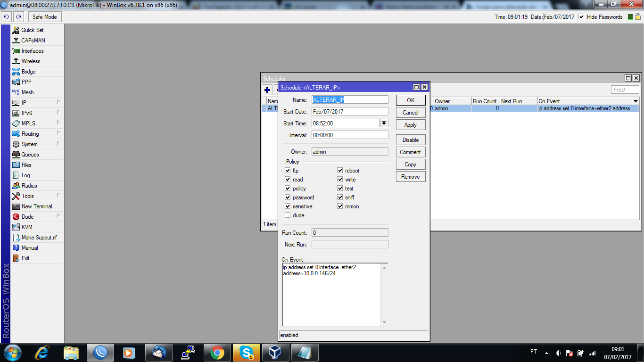Expand the IP submenu

[x=59, y=102]
